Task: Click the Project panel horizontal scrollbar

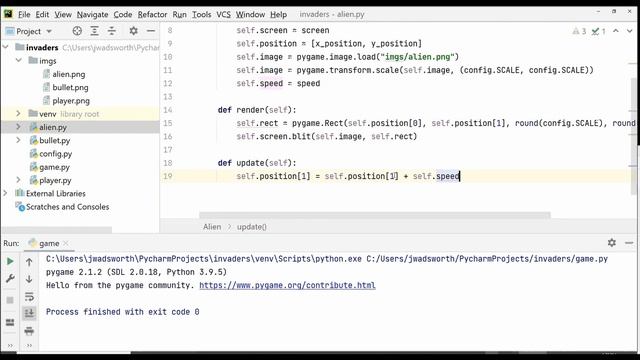Action: [57, 230]
